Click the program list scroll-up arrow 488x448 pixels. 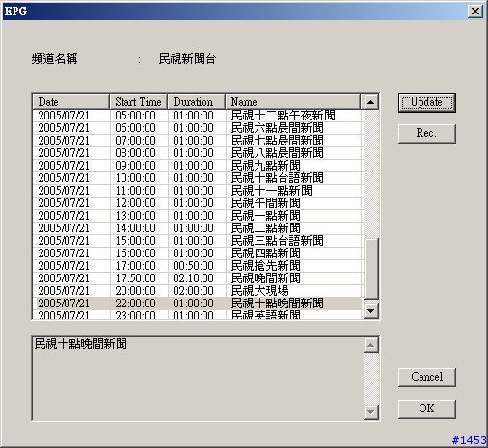pos(370,102)
